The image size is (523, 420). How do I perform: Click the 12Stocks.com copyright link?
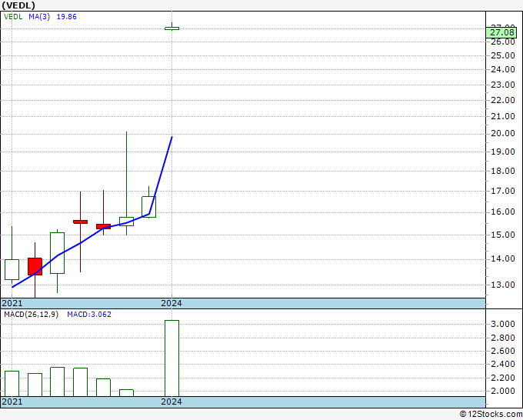[491, 414]
